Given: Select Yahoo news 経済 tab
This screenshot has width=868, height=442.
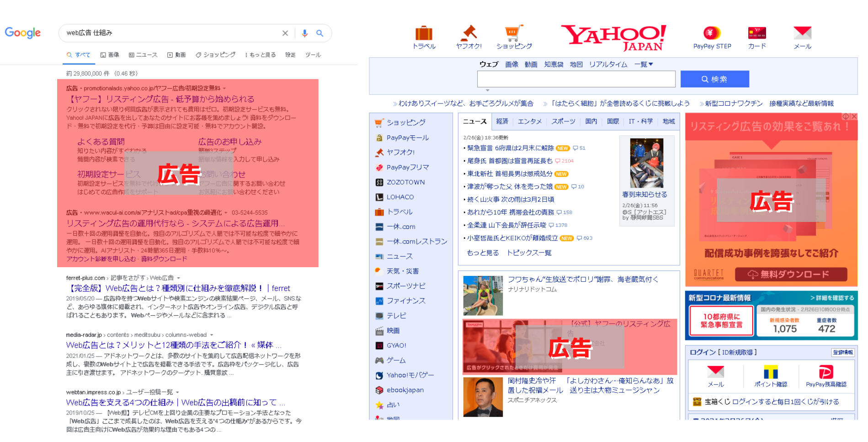Looking at the screenshot, I should (x=502, y=121).
